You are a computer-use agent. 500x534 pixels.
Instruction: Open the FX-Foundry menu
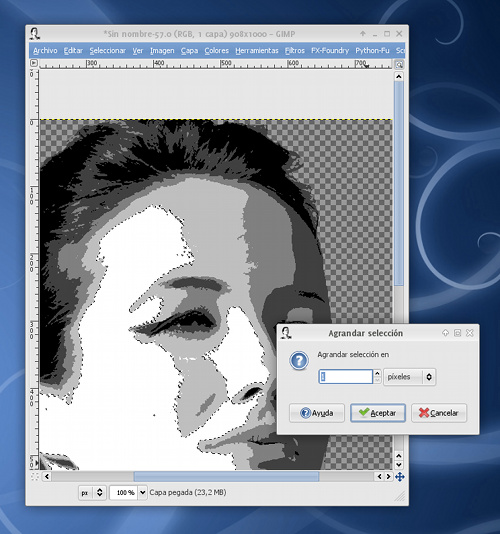(330, 51)
